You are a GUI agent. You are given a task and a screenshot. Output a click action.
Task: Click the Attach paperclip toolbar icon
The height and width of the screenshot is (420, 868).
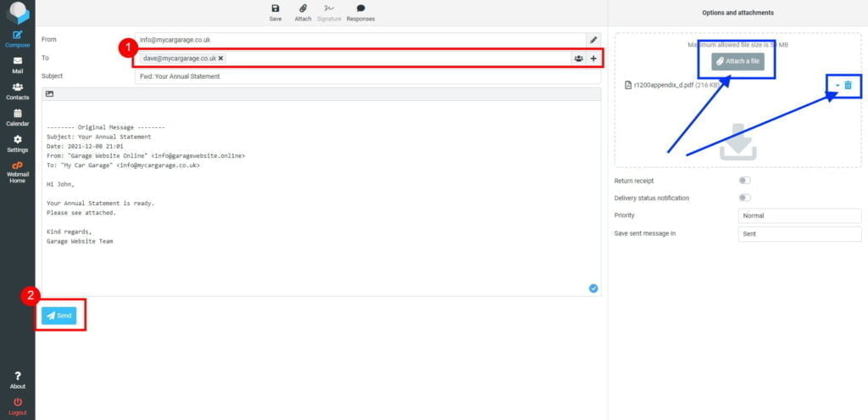(303, 13)
